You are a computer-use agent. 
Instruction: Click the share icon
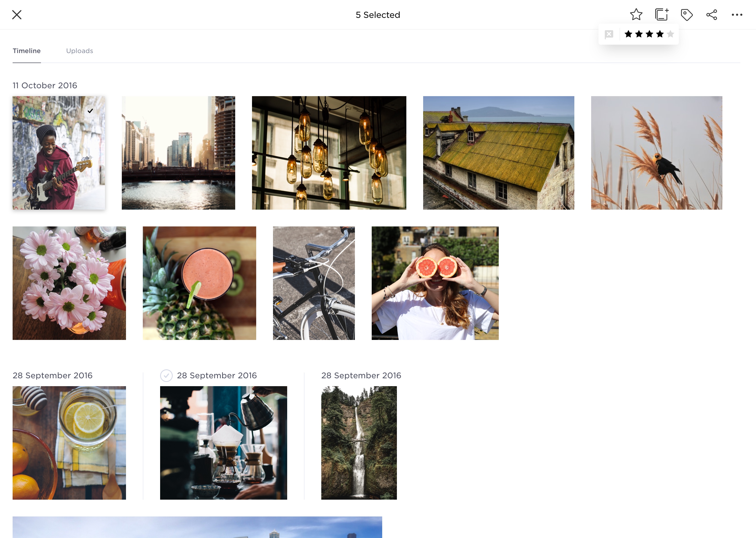coord(712,14)
